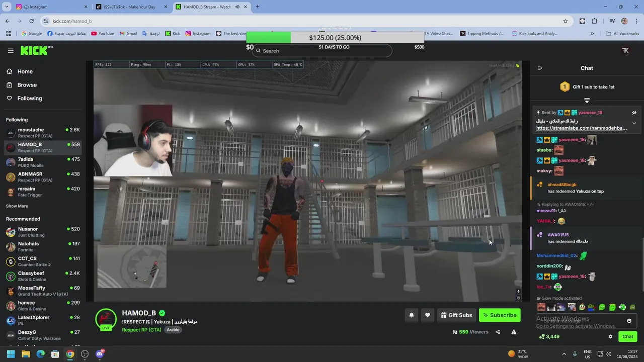Open the YouTube bookmark

(103, 34)
